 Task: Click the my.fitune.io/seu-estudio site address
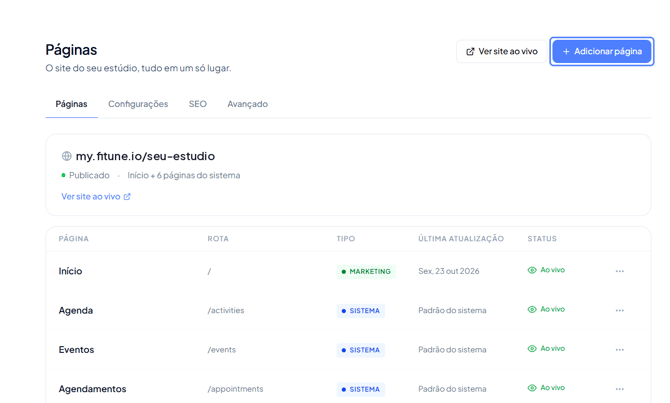pyautogui.click(x=145, y=156)
